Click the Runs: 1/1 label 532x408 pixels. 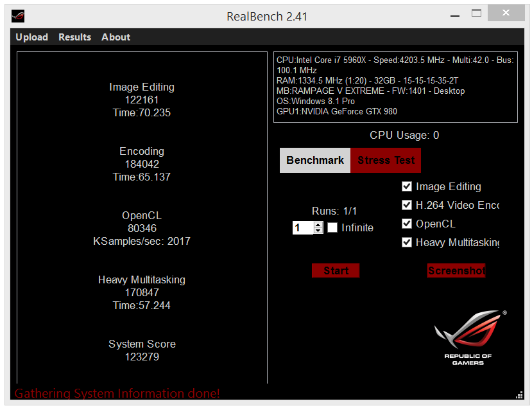[x=334, y=211]
